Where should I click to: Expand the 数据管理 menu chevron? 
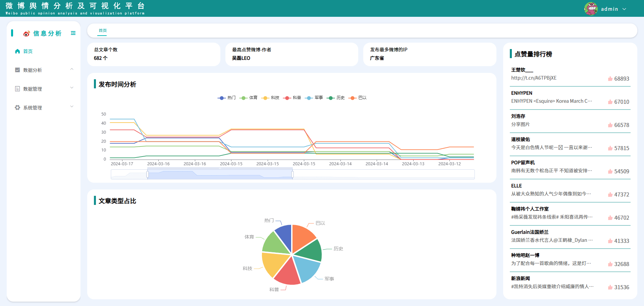coord(72,88)
